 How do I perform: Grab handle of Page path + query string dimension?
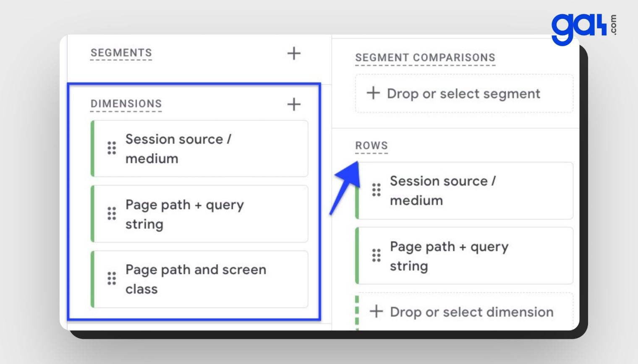click(x=112, y=213)
